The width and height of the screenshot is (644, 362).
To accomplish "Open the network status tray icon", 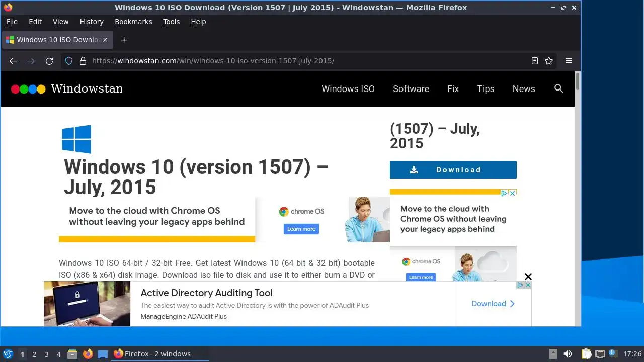I will [600, 354].
